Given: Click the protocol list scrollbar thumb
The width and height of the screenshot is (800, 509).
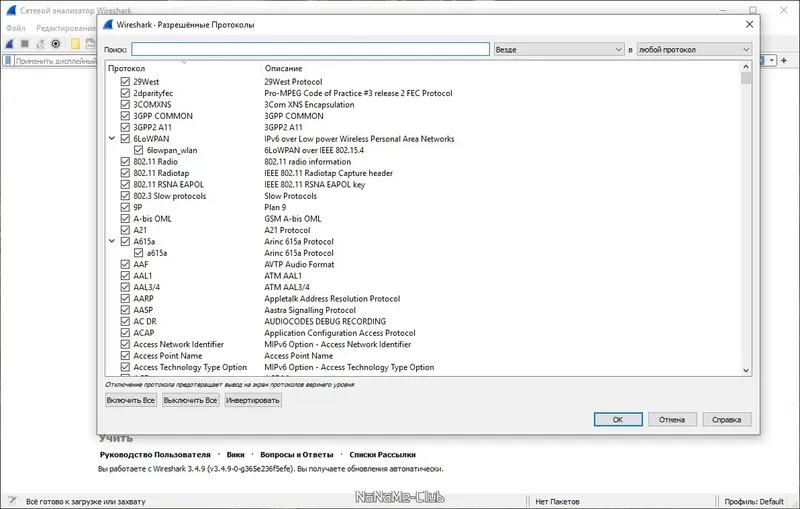Looking at the screenshot, I should click(x=746, y=79).
